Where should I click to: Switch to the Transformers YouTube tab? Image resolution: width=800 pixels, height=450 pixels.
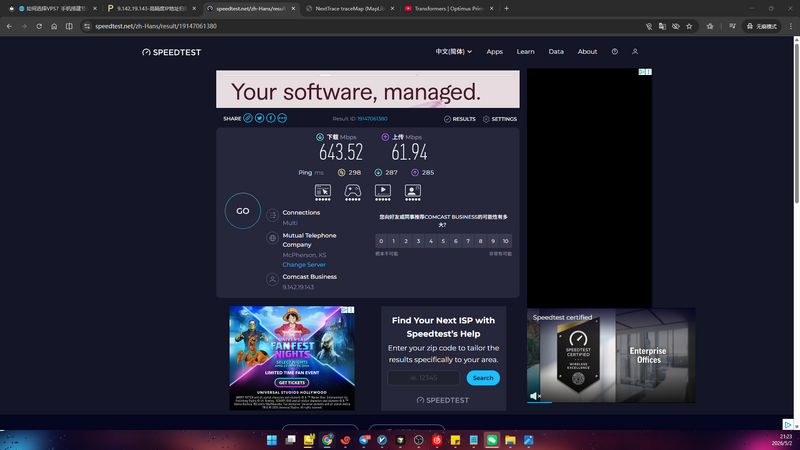449,9
